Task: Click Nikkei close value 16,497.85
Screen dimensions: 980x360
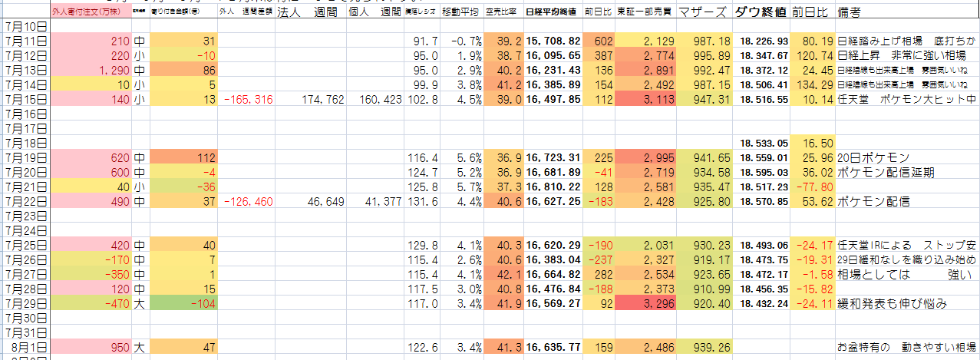Action: pyautogui.click(x=552, y=99)
